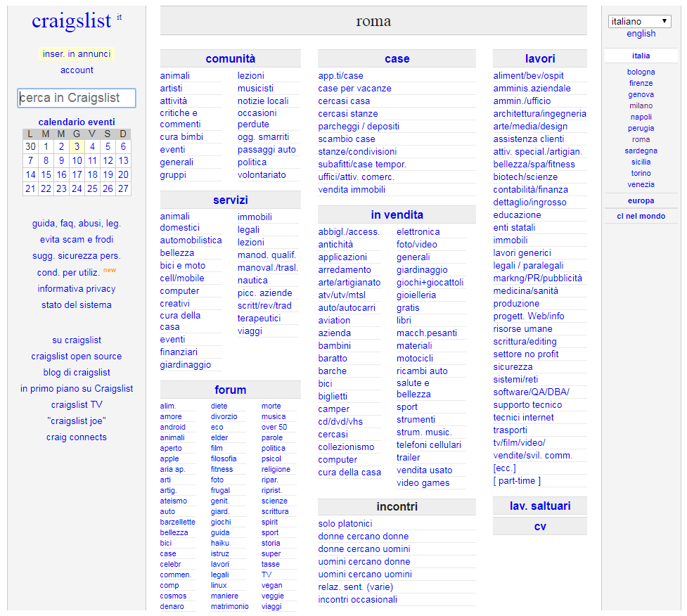Browse 'vendita immobili' listings
The height and width of the screenshot is (616, 687).
(x=352, y=189)
